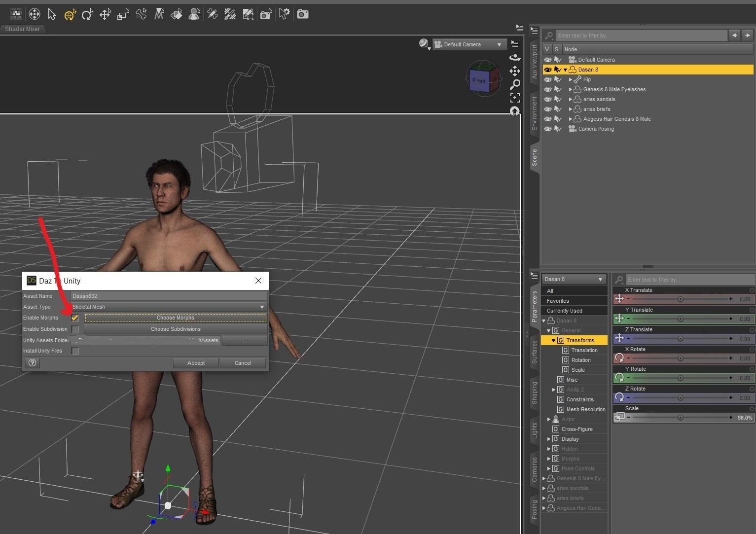This screenshot has width=756, height=534.
Task: Click the viewport frame/aim icon
Action: [515, 98]
